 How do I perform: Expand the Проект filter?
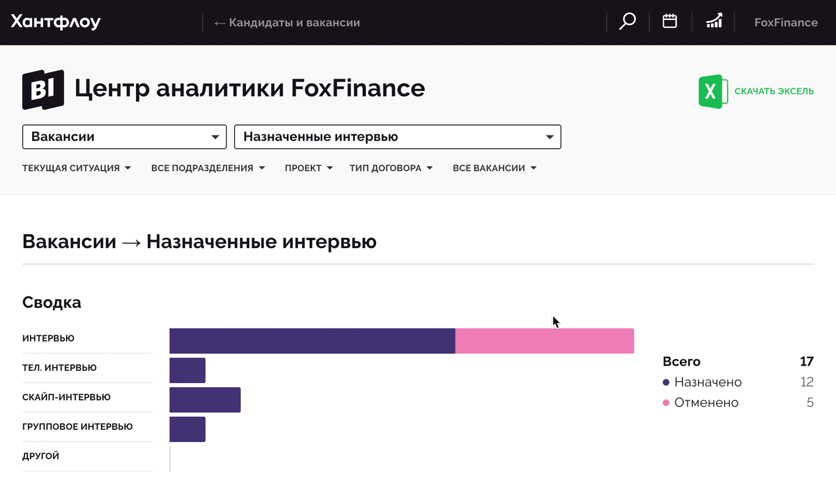(x=308, y=168)
